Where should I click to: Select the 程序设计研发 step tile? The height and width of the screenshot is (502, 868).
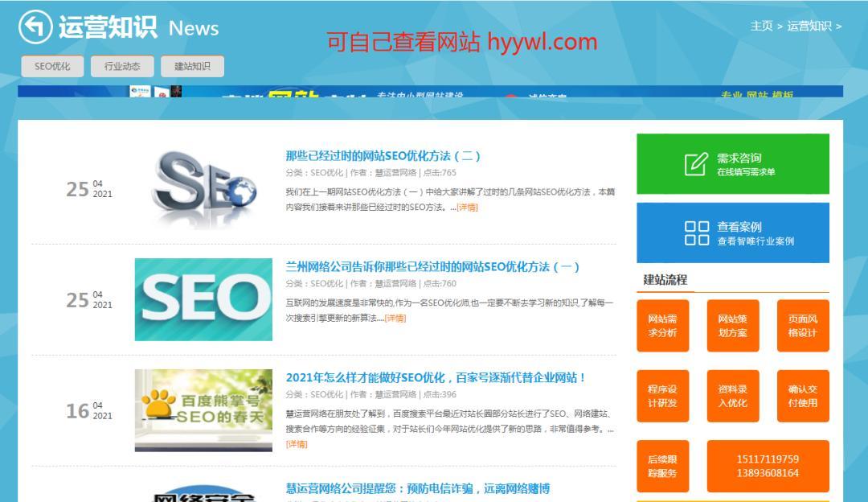coord(662,396)
